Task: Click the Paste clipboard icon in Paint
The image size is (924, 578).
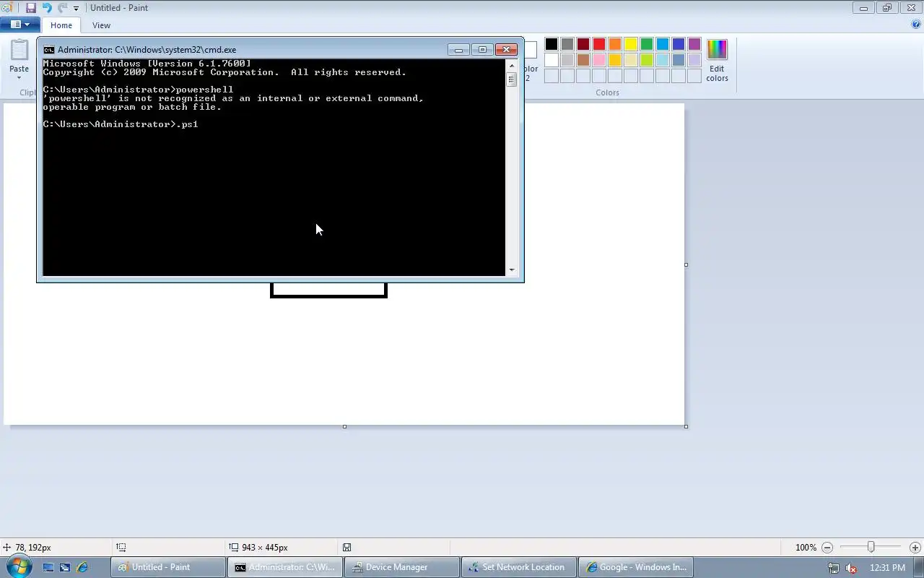Action: (x=19, y=49)
